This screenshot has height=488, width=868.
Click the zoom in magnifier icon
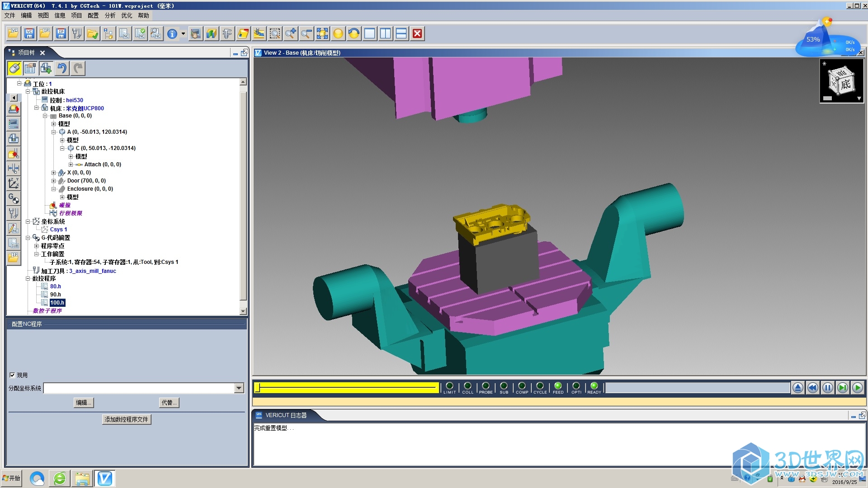(x=291, y=33)
